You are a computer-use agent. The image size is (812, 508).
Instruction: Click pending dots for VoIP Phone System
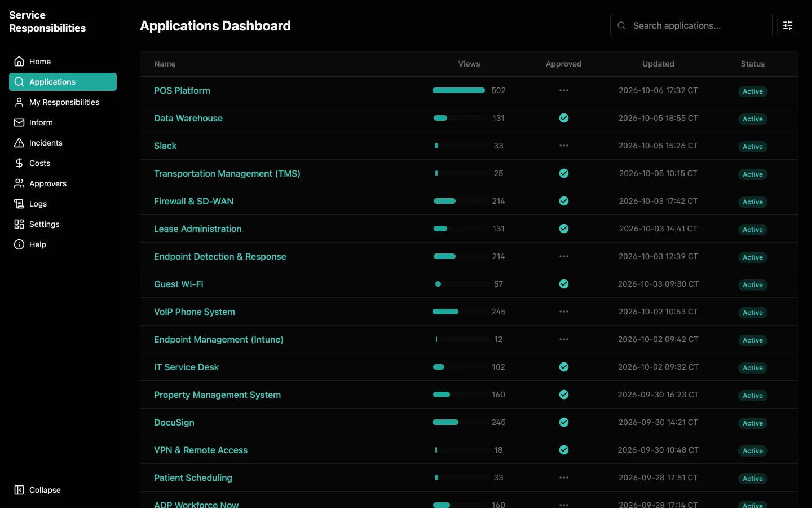pyautogui.click(x=564, y=312)
